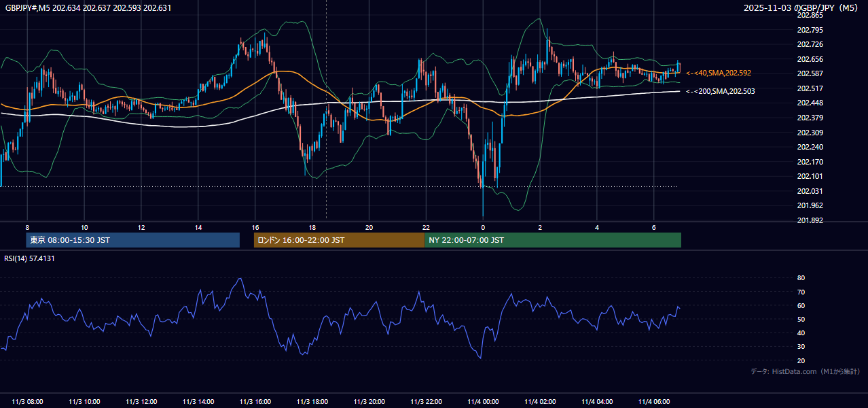The image size is (868, 408).
Task: Click the RSI(14) 57.4131 indicator label
Action: pyautogui.click(x=30, y=258)
